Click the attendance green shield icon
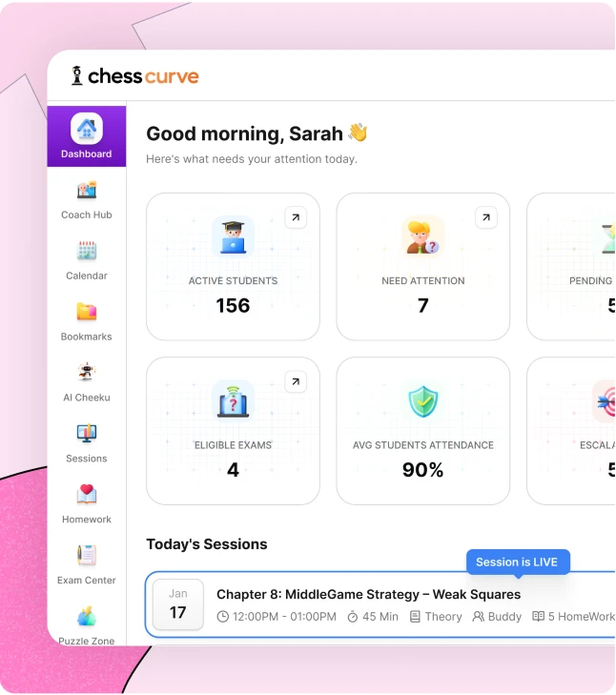 click(423, 401)
